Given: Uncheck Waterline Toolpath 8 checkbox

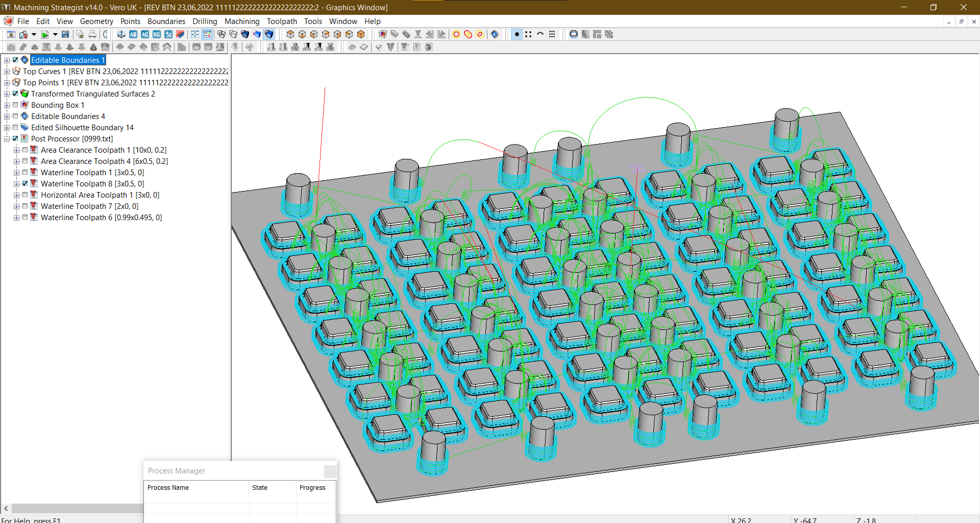Looking at the screenshot, I should pyautogui.click(x=25, y=183).
